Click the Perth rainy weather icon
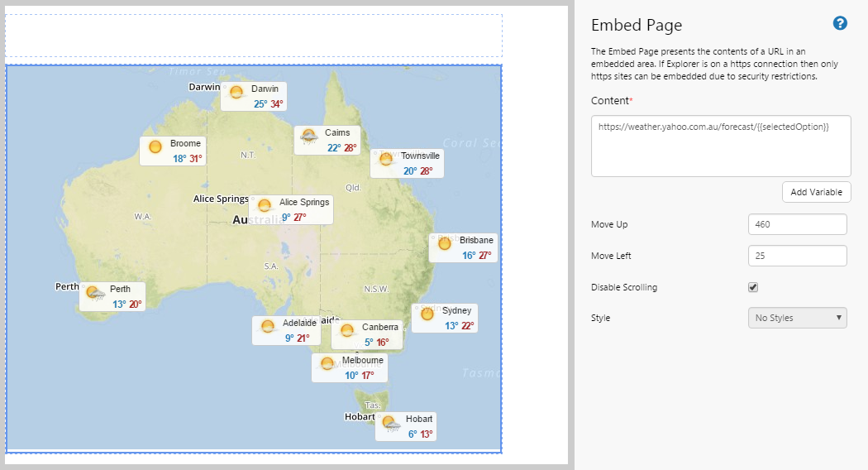Viewport: 868px width, 470px height. 96,293
